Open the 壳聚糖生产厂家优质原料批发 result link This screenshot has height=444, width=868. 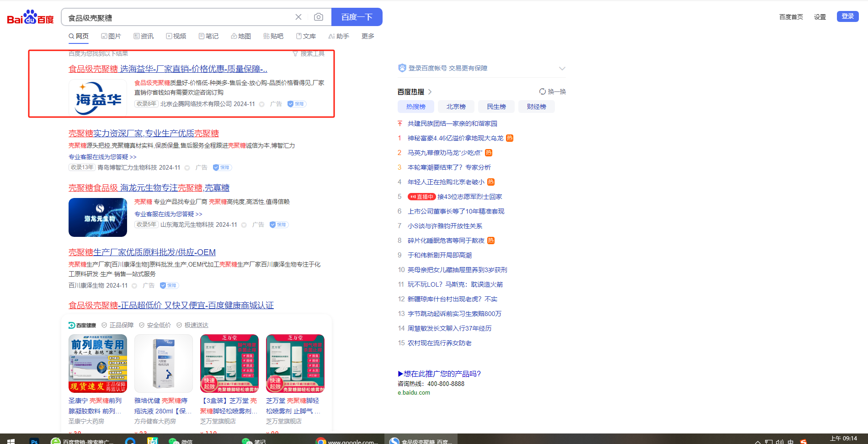(x=142, y=252)
